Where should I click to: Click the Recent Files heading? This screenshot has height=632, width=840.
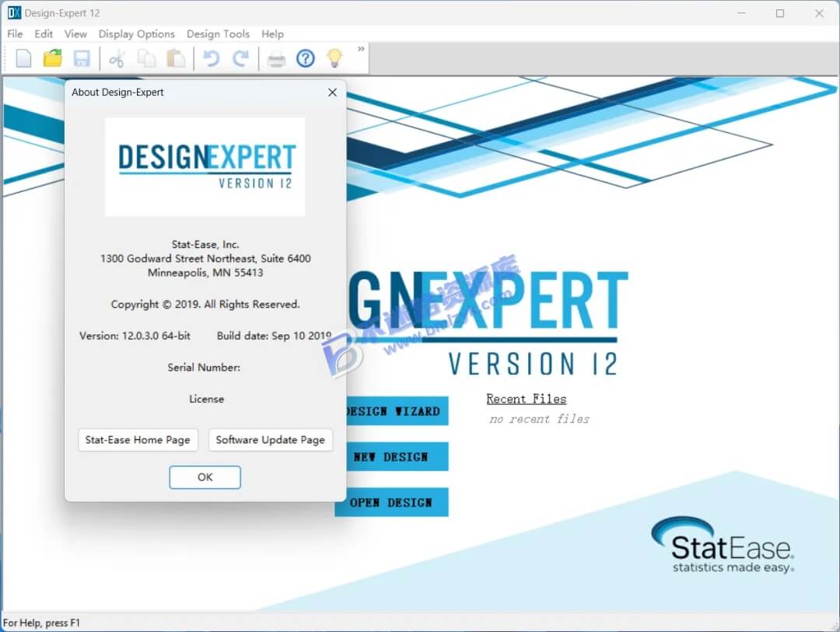pos(526,399)
